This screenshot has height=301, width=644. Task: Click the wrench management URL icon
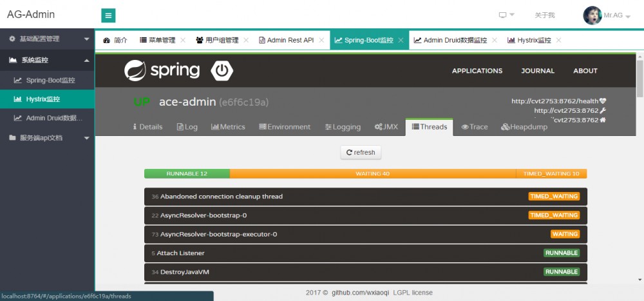[x=603, y=111]
